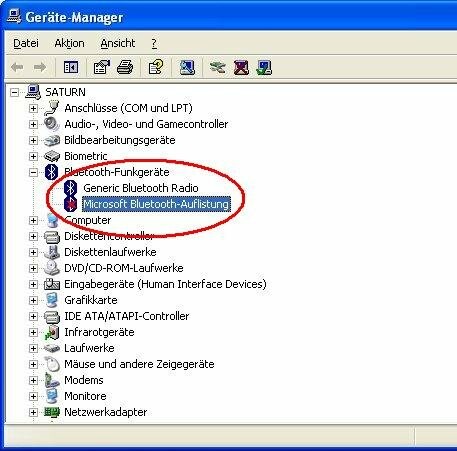Expand the Monitore node
This screenshot has width=457, height=451.
[33, 396]
